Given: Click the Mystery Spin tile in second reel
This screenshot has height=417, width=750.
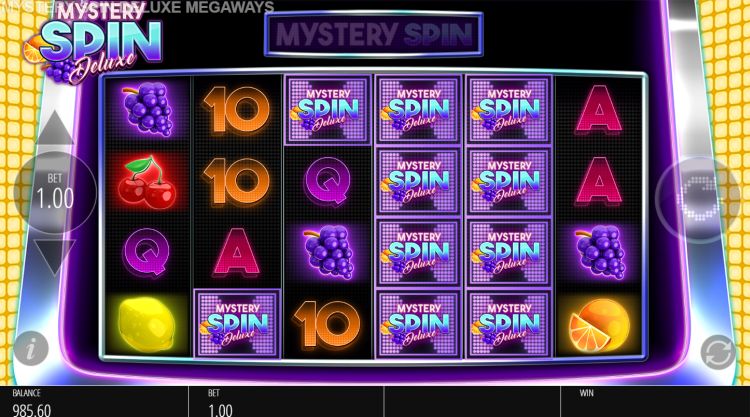Looking at the screenshot, I should (237, 324).
